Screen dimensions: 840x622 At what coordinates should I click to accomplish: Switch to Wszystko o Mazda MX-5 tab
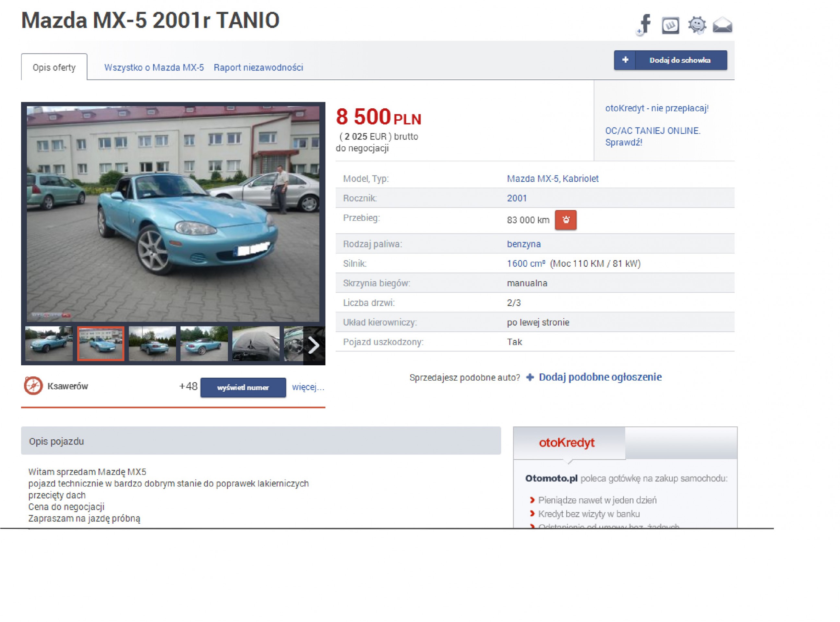click(x=154, y=67)
